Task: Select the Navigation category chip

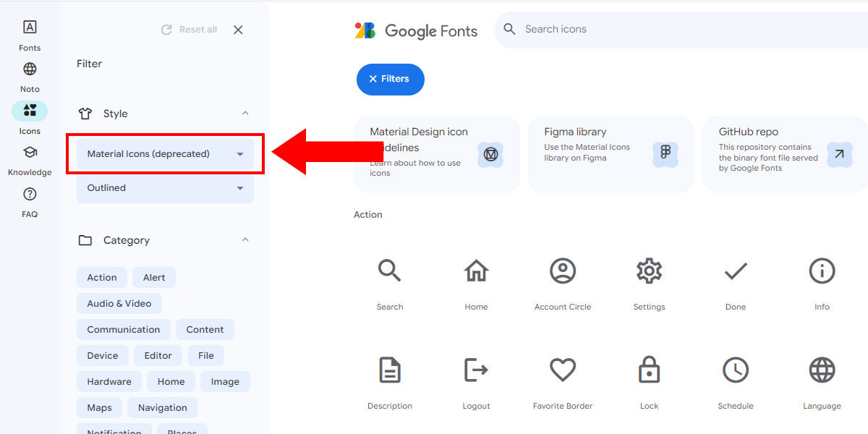Action: coord(163,408)
